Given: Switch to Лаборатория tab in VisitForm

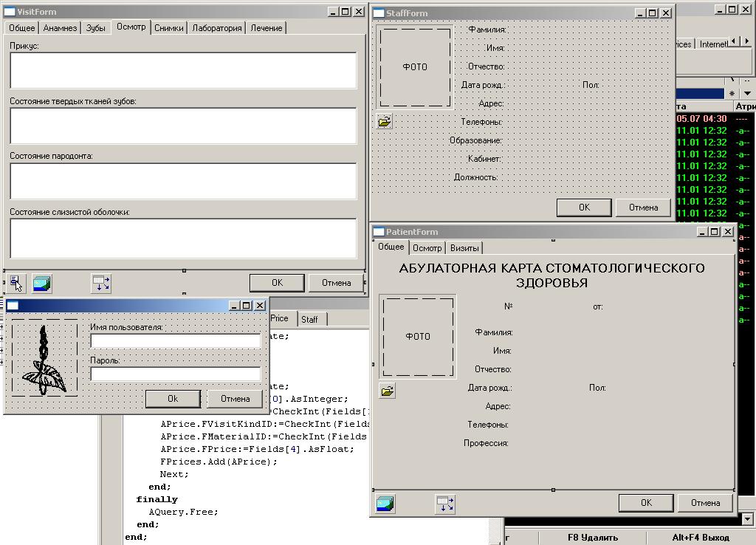Looking at the screenshot, I should [x=217, y=28].
